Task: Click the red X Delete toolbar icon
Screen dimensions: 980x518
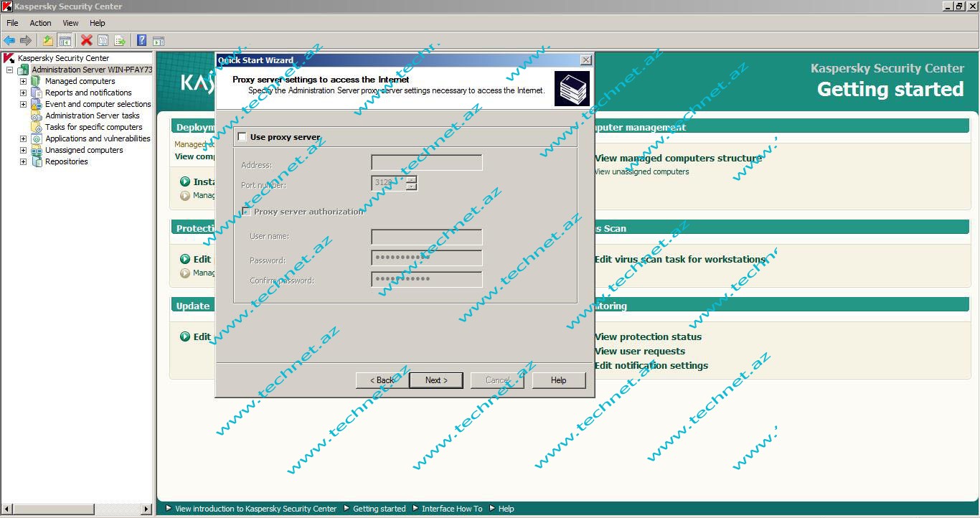Action: point(86,41)
